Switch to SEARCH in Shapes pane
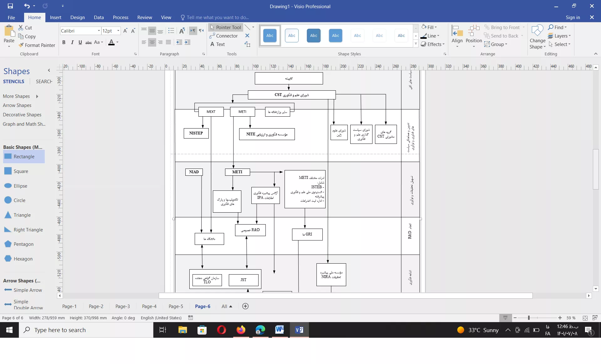Viewport: 601px width, 364px height. pos(44,81)
